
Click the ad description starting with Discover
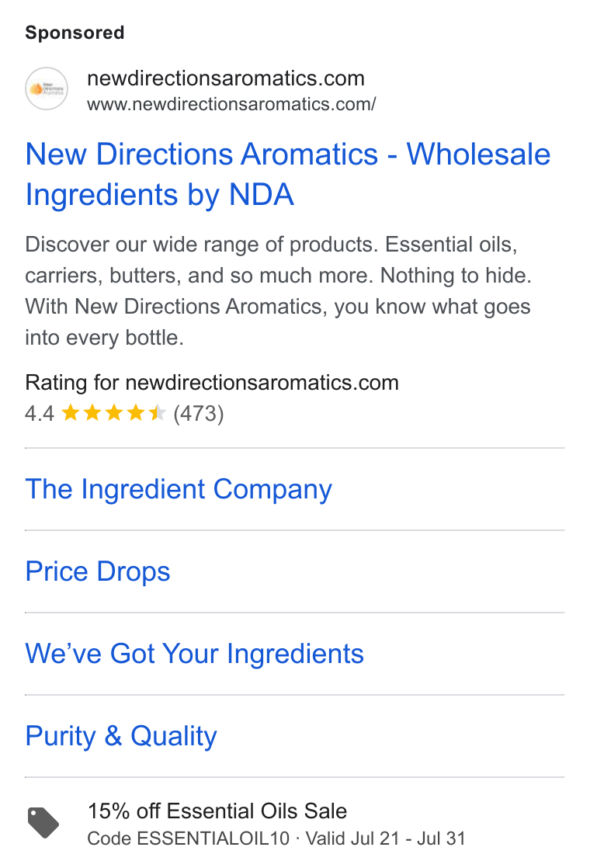click(278, 290)
